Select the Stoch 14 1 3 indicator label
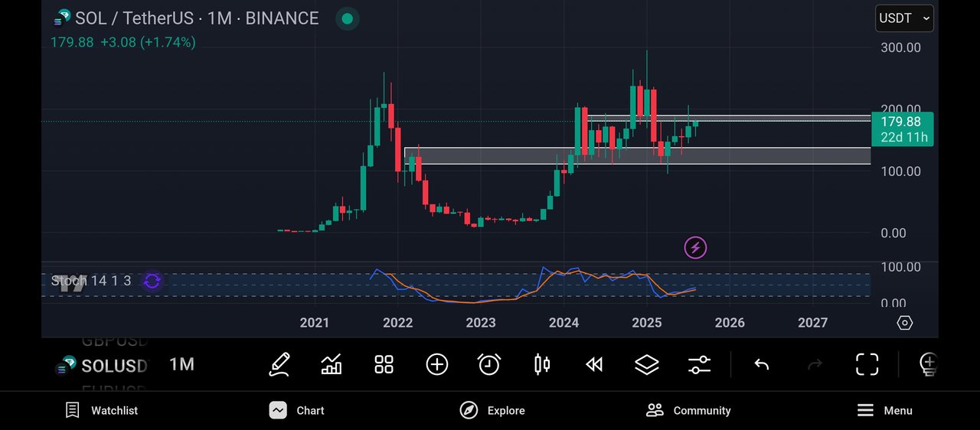The height and width of the screenshot is (430, 980). coord(91,281)
